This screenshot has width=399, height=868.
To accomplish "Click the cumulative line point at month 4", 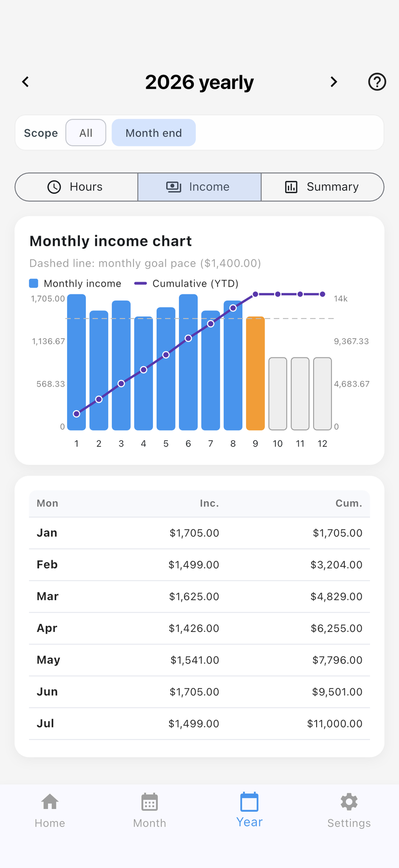I will click(x=144, y=370).
